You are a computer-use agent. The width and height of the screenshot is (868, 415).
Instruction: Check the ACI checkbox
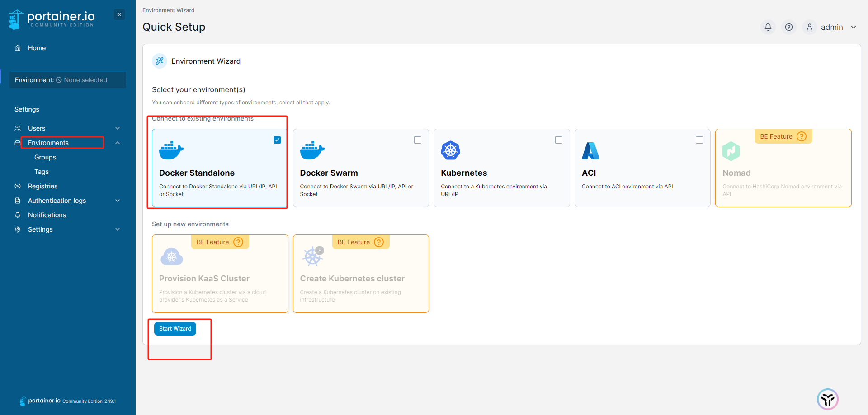(699, 140)
